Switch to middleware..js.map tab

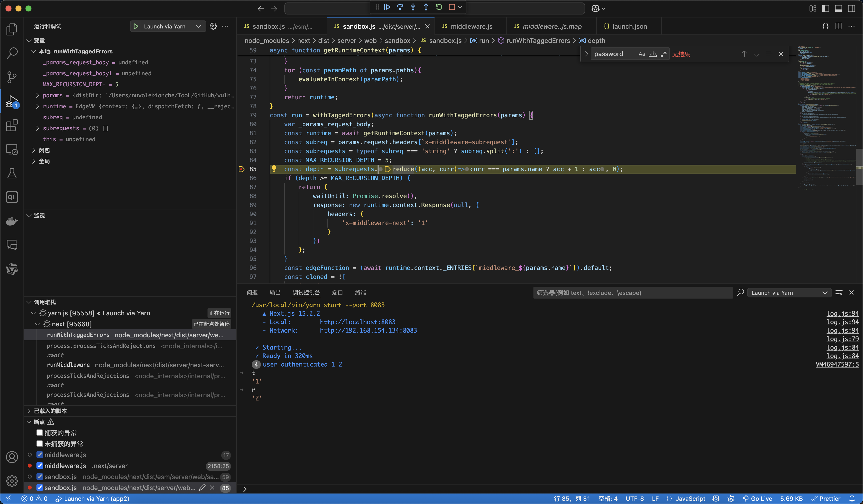click(x=551, y=26)
